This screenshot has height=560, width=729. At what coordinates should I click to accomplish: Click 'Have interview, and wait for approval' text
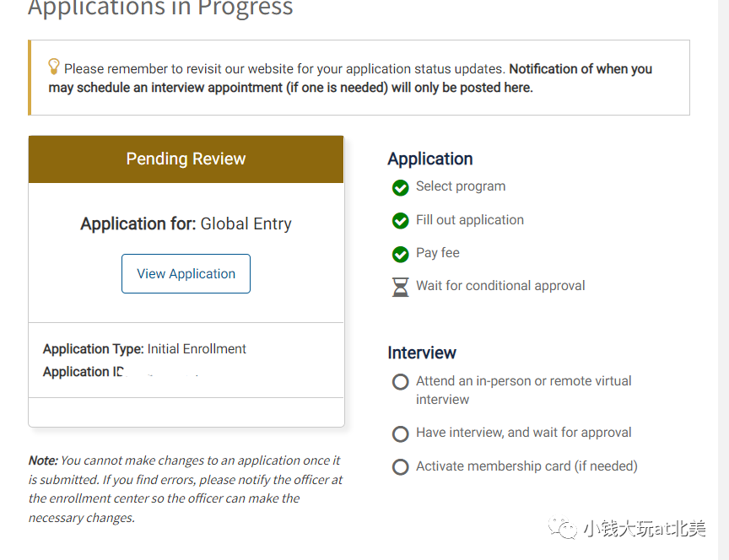523,433
